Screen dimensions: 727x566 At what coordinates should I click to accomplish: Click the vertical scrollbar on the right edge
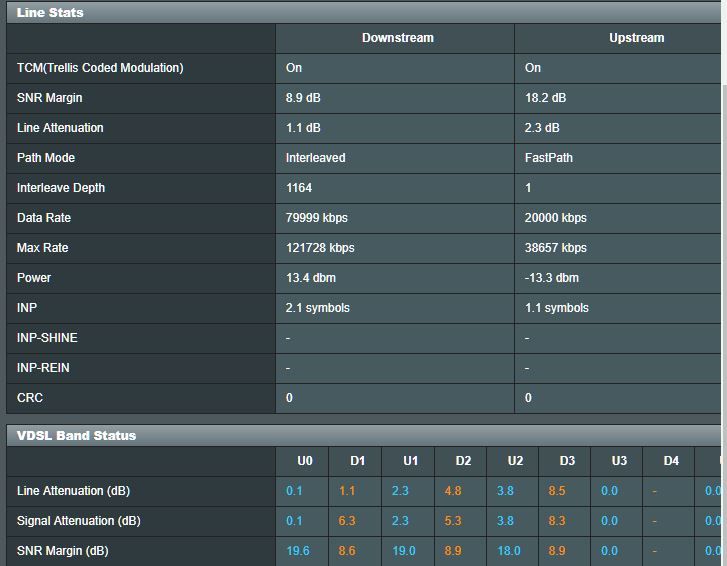pyautogui.click(x=724, y=283)
